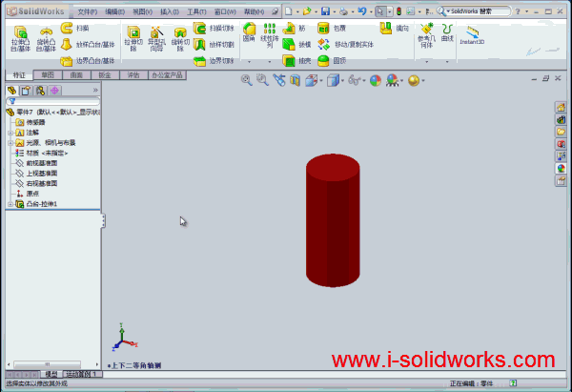572x392 pixels.
Task: Apply the 圆角 fillet tool
Action: [249, 32]
